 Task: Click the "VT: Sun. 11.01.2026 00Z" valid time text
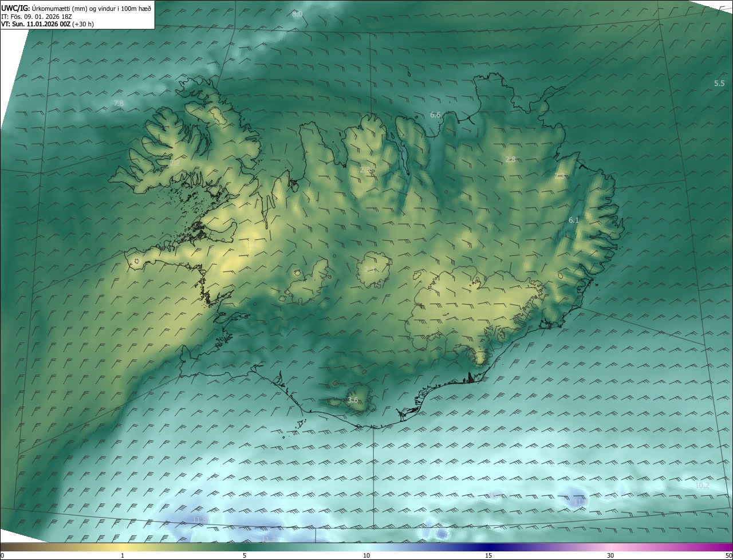coord(36,24)
